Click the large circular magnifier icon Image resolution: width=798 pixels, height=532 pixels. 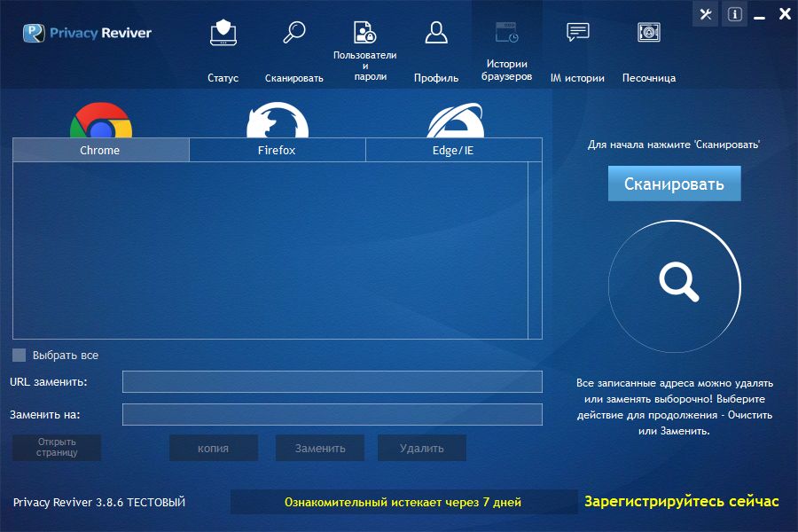point(675,286)
